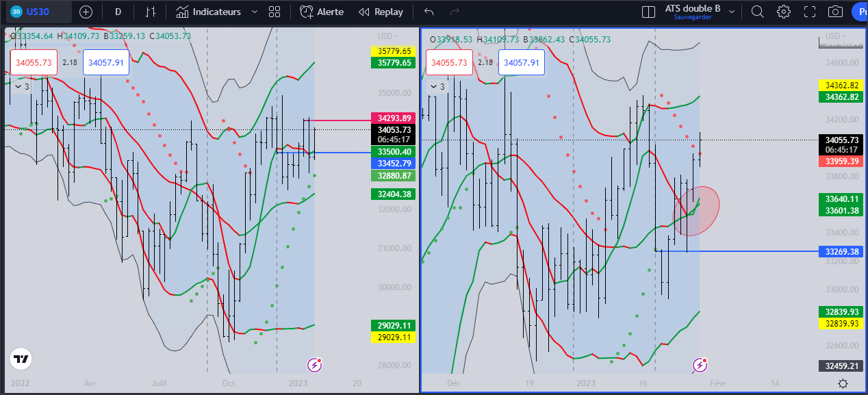Click the 33601.38 green price label
868x395 pixels.
tap(841, 210)
